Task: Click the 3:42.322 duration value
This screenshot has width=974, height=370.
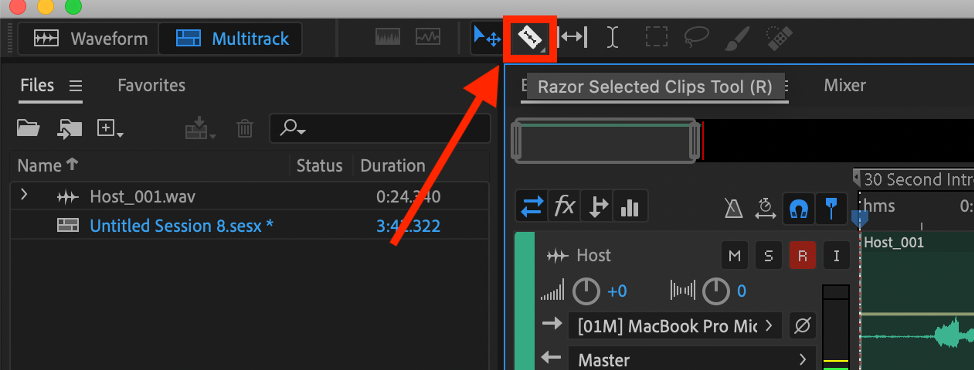Action: point(408,226)
